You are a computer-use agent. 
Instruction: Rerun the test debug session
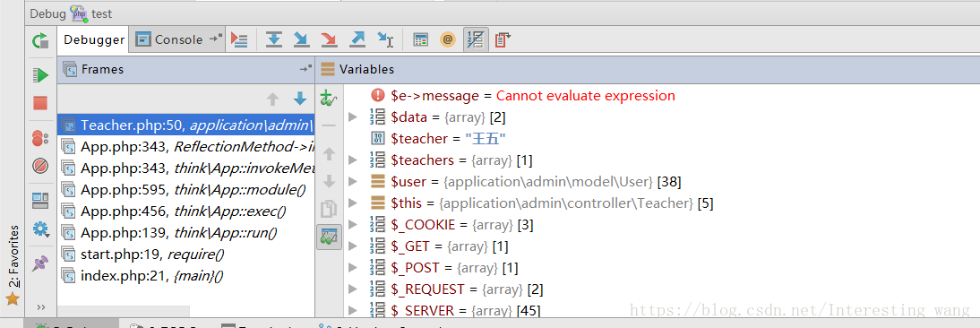click(x=40, y=41)
